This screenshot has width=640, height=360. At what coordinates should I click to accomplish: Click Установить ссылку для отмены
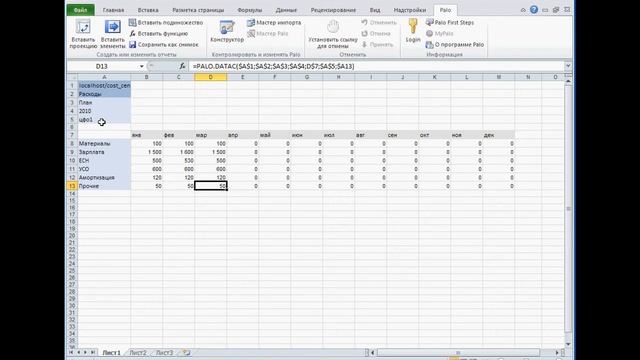(333, 35)
